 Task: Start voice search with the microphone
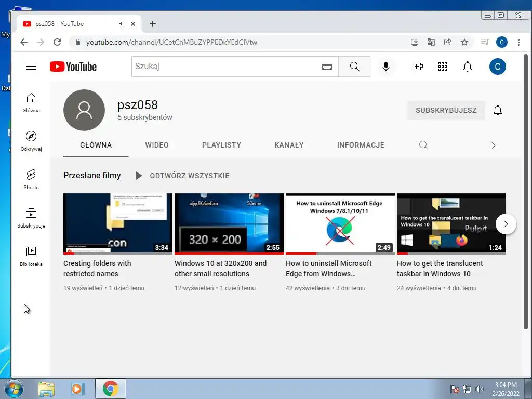tap(386, 66)
